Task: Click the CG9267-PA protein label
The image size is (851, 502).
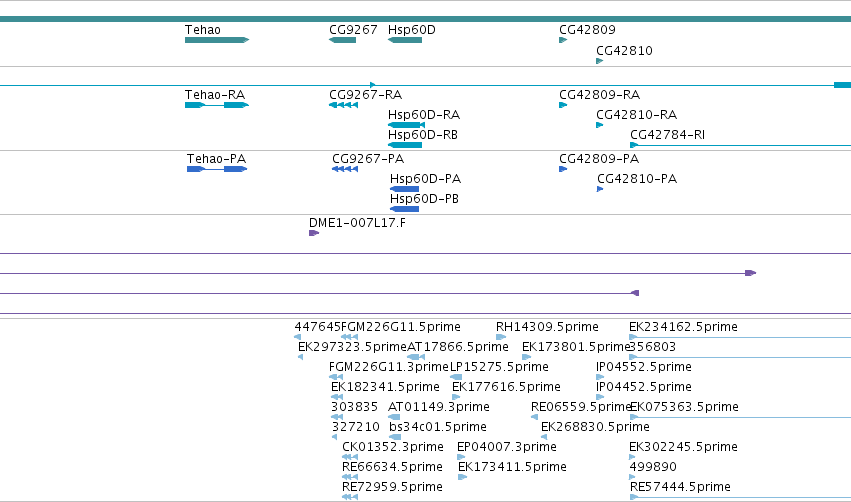Action: 368,159
